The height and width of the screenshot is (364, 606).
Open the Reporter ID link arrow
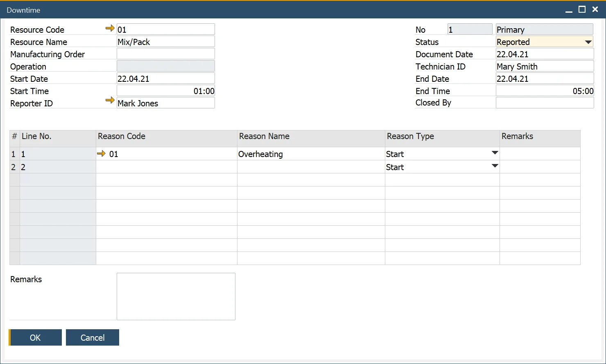coord(110,100)
